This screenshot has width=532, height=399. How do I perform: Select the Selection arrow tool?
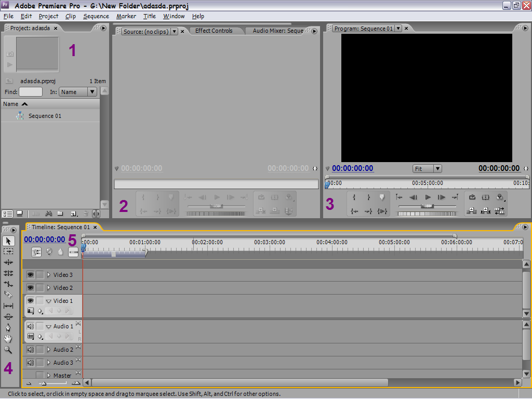pyautogui.click(x=8, y=241)
